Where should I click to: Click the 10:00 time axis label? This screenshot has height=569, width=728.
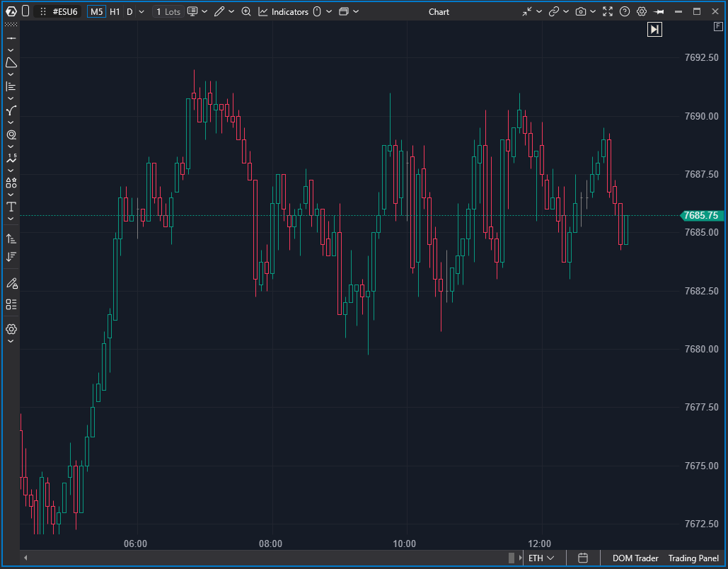click(x=405, y=544)
